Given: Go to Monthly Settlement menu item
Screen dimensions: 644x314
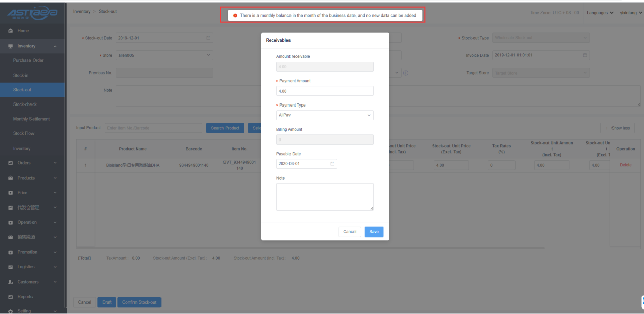Looking at the screenshot, I should point(31,119).
